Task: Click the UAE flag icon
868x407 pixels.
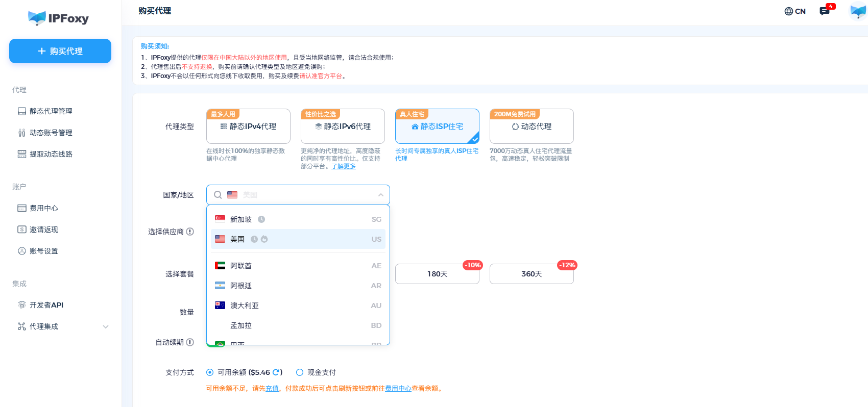Action: [x=220, y=266]
